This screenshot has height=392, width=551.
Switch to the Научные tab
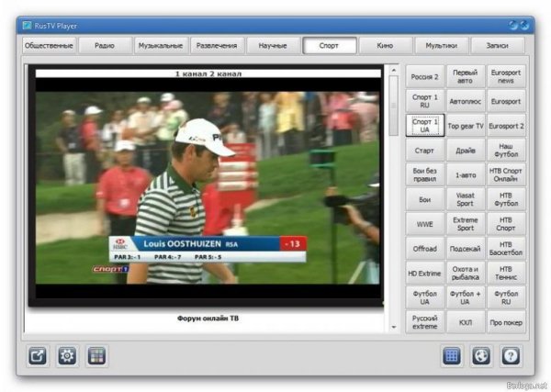coord(273,46)
